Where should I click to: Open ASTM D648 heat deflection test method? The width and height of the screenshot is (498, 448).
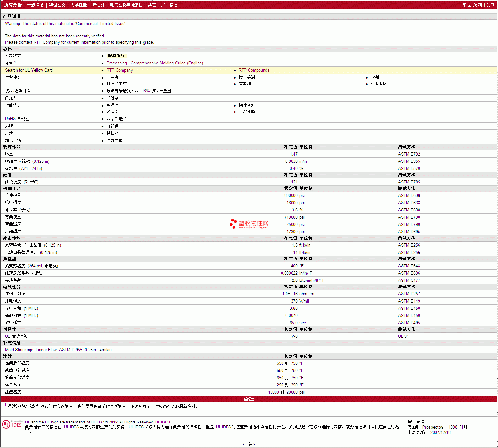click(x=409, y=266)
